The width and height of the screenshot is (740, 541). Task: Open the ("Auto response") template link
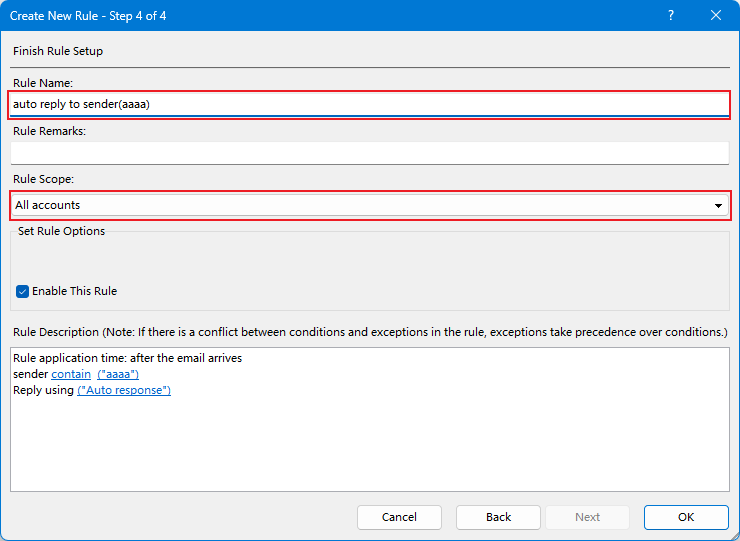[124, 390]
